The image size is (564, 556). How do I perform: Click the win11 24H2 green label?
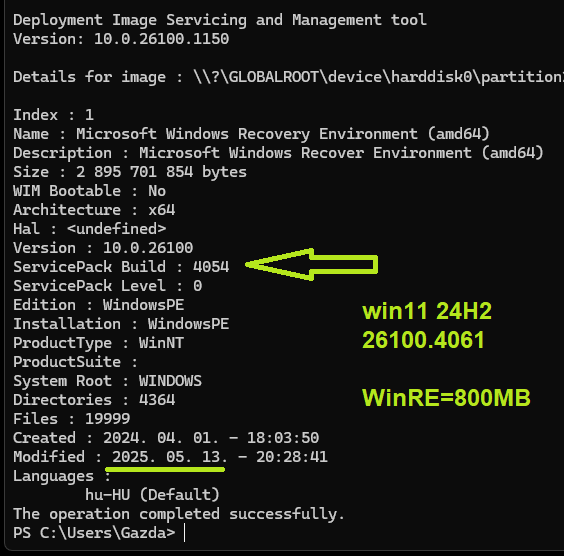(427, 311)
